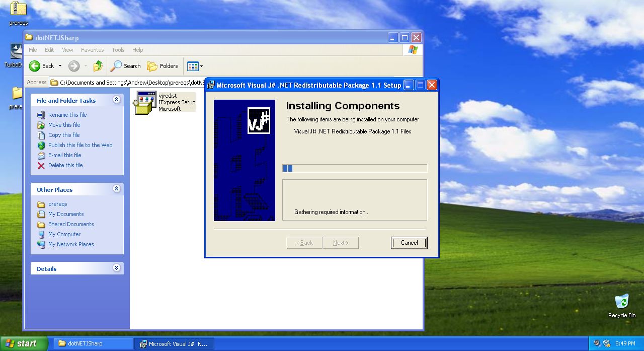This screenshot has width=644, height=351.
Task: Open the prereqs zip icon on desktop
Action: tap(19, 10)
